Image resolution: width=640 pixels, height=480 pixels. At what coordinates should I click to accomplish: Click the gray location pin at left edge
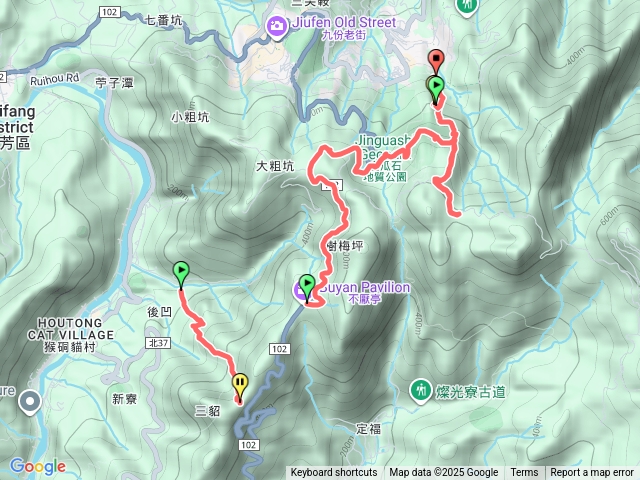click(30, 402)
